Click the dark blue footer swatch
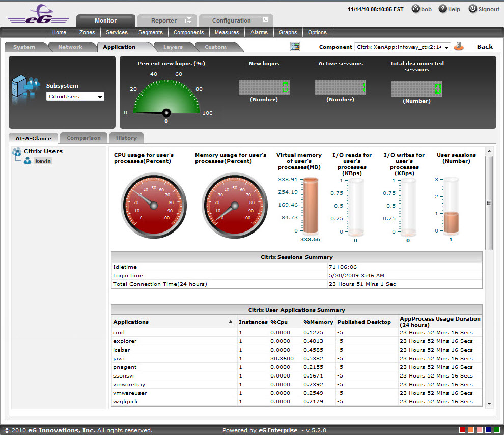The height and width of the screenshot is (435, 504). tap(488, 430)
